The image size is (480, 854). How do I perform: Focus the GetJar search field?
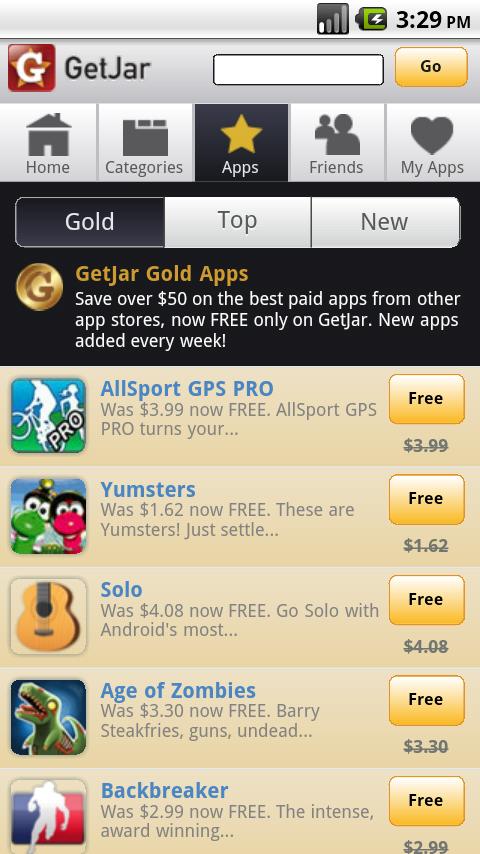[x=298, y=69]
